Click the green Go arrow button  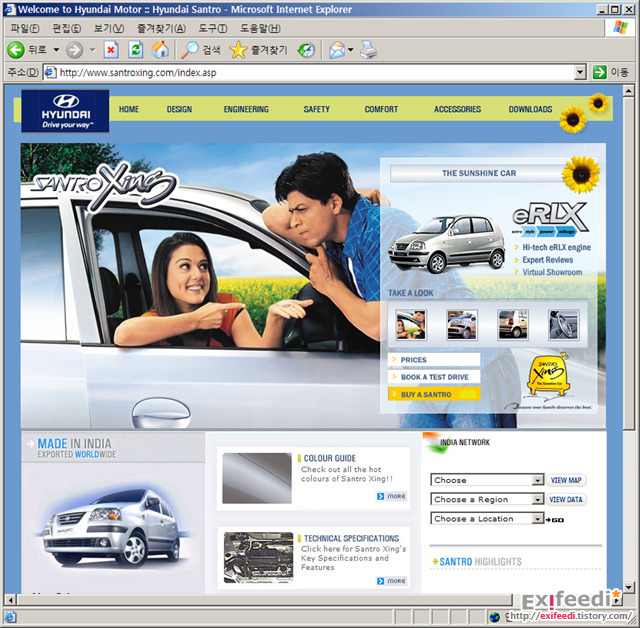[x=599, y=73]
